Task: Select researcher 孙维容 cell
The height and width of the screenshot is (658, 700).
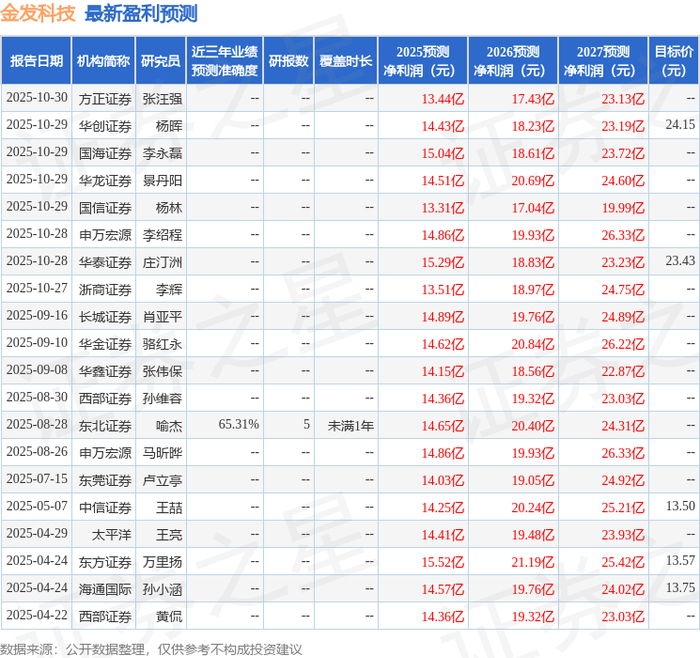Action: (162, 398)
